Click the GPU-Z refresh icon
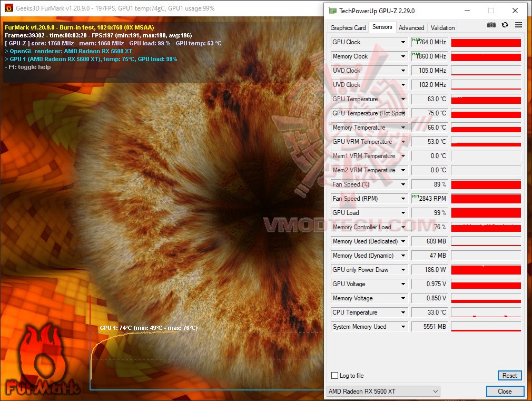Screen dimensions: 532x401 505,25
